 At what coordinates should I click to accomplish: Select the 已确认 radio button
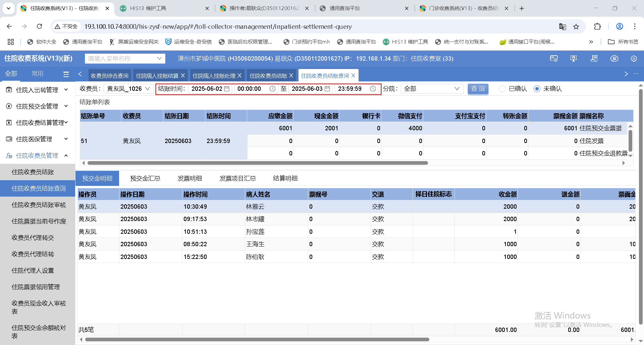click(x=502, y=89)
